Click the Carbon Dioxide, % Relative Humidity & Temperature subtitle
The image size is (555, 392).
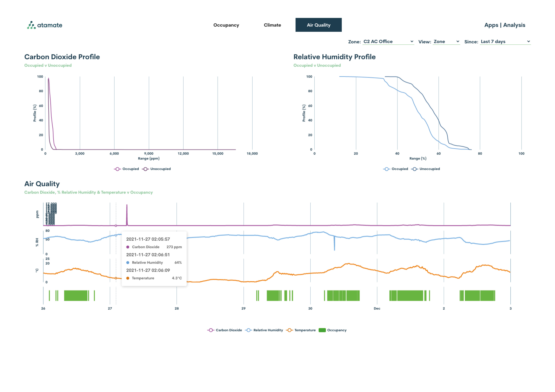click(x=88, y=192)
